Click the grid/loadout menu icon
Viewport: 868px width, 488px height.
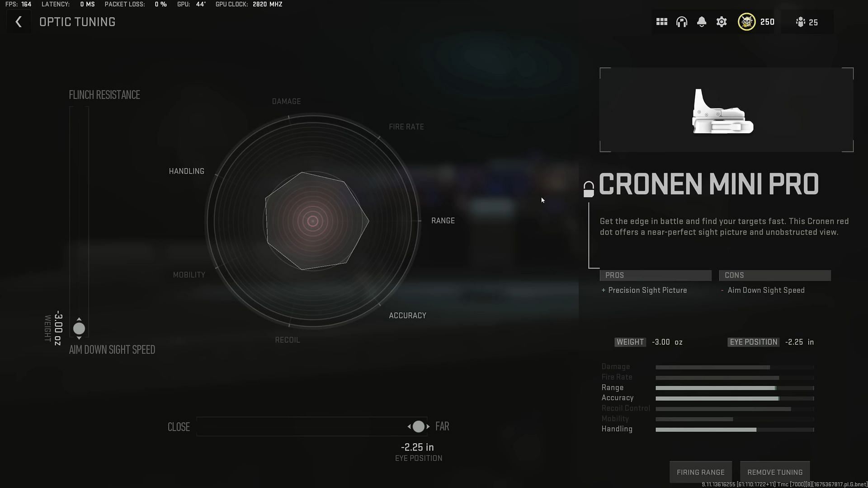pyautogui.click(x=662, y=22)
